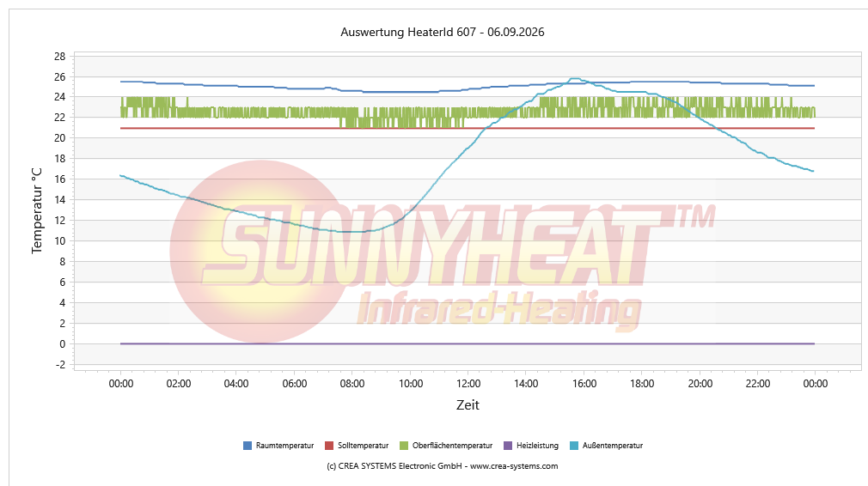Click the 08:00 time axis label
This screenshot has height=486, width=868.
click(x=352, y=384)
